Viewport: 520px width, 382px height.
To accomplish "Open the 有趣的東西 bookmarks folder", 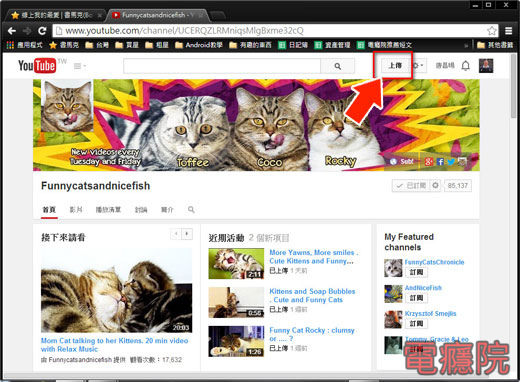I will [250, 45].
